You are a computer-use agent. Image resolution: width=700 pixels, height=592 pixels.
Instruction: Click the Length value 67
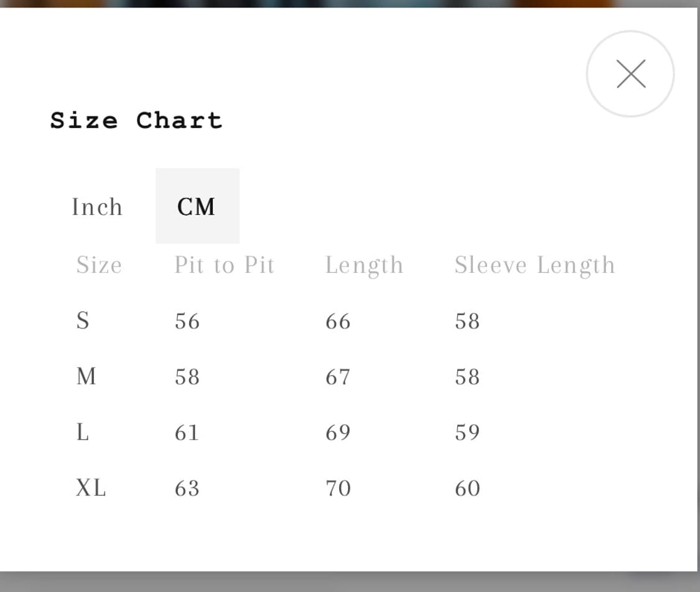pyautogui.click(x=338, y=376)
